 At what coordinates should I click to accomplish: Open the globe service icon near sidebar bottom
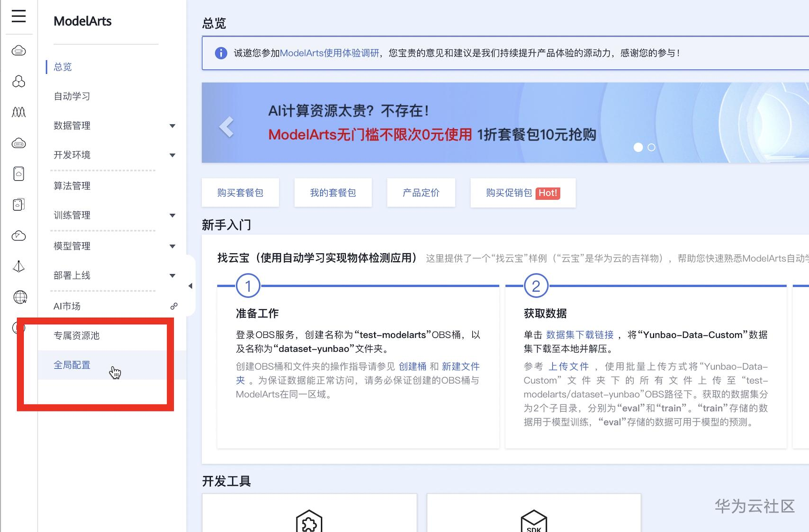[x=18, y=298]
